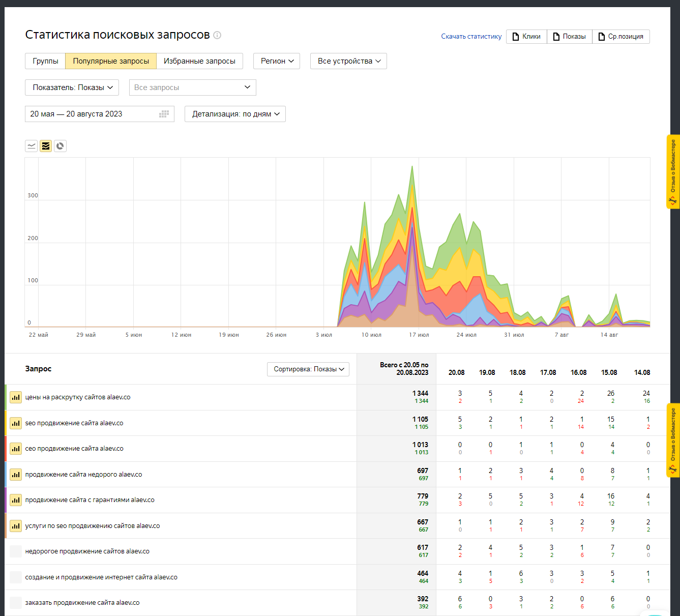This screenshot has height=616, width=680.
Task: Switch to pie chart view
Action: click(60, 146)
